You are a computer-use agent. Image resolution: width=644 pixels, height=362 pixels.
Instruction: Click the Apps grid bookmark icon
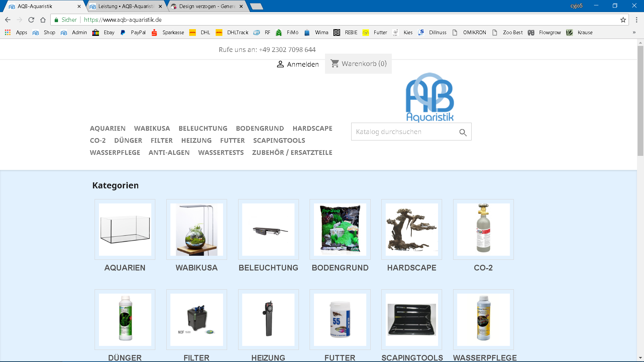(8, 33)
